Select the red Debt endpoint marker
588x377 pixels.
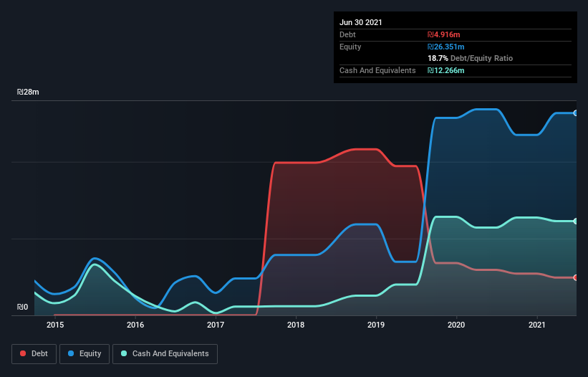click(x=576, y=277)
